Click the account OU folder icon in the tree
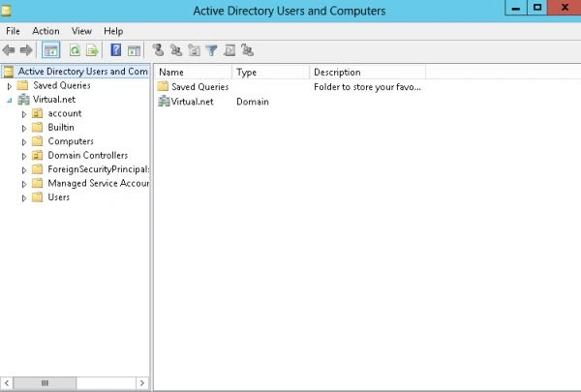The height and width of the screenshot is (392, 581). pos(37,113)
